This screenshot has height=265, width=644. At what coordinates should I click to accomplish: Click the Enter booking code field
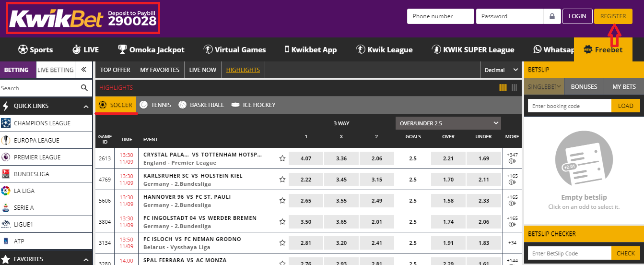570,106
